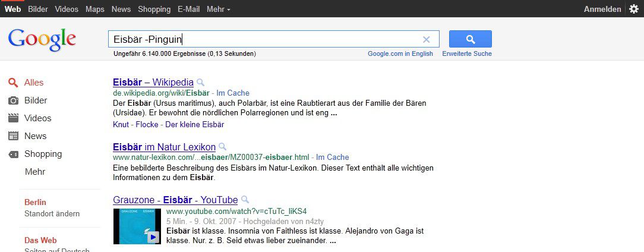
Task: Click the Google logo
Action: coord(42,40)
